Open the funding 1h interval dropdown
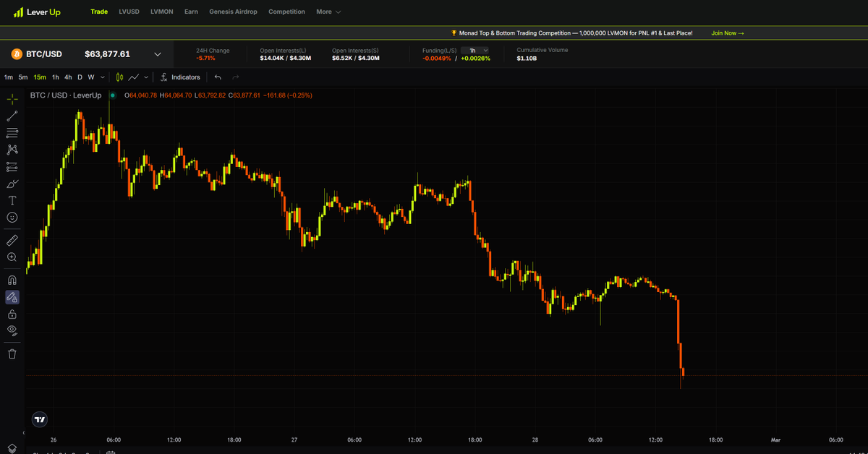The image size is (868, 454). [475, 51]
